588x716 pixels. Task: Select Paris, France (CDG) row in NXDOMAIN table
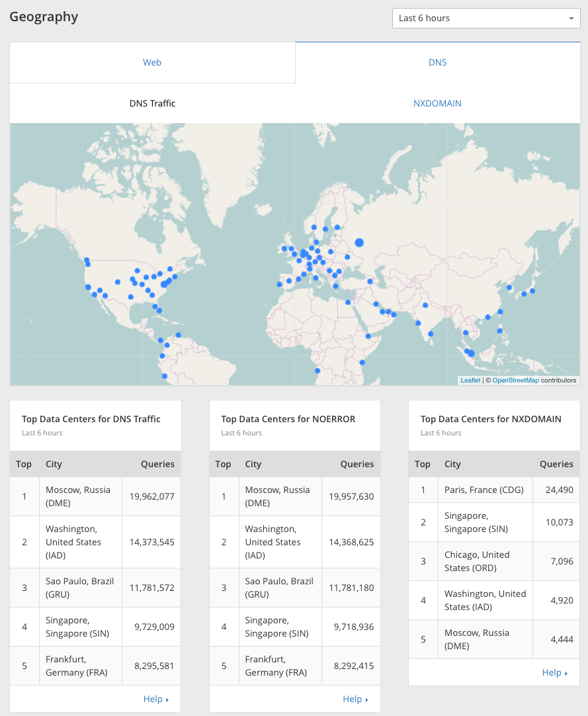point(494,490)
